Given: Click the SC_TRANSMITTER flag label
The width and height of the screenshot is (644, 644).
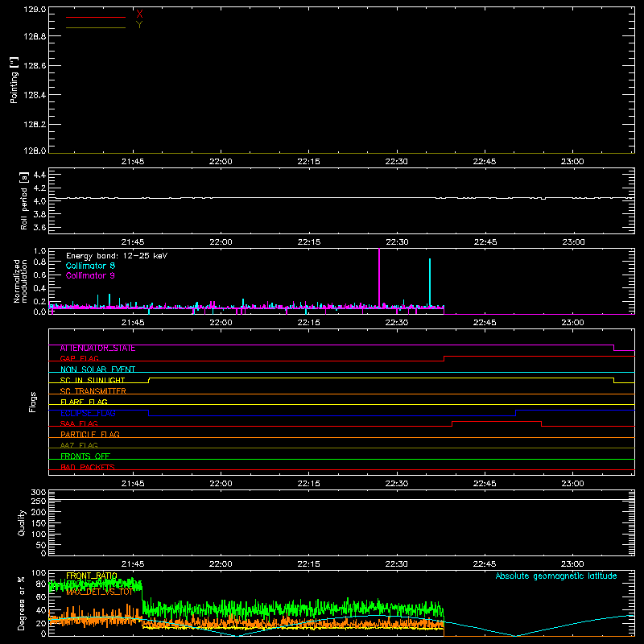Looking at the screenshot, I should tap(93, 391).
